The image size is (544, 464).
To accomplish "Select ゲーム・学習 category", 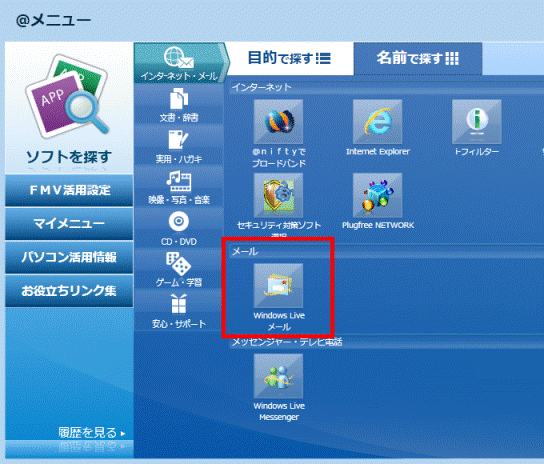I will 179,269.
